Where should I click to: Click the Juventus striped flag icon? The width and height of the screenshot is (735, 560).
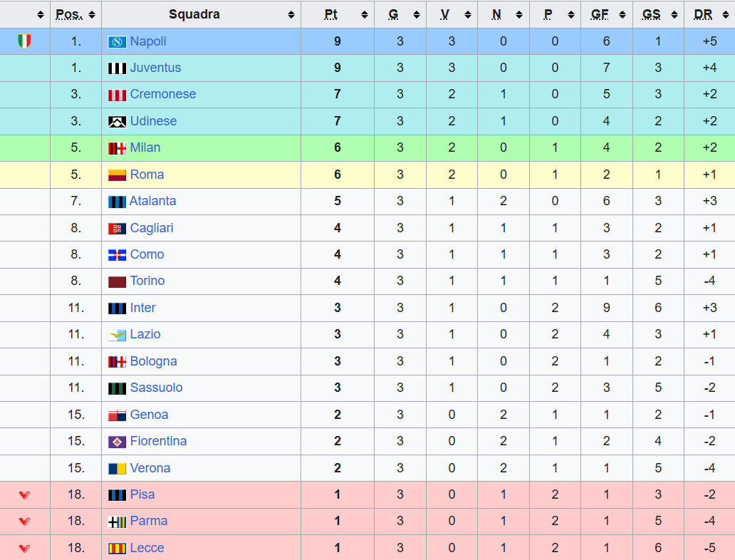117,68
